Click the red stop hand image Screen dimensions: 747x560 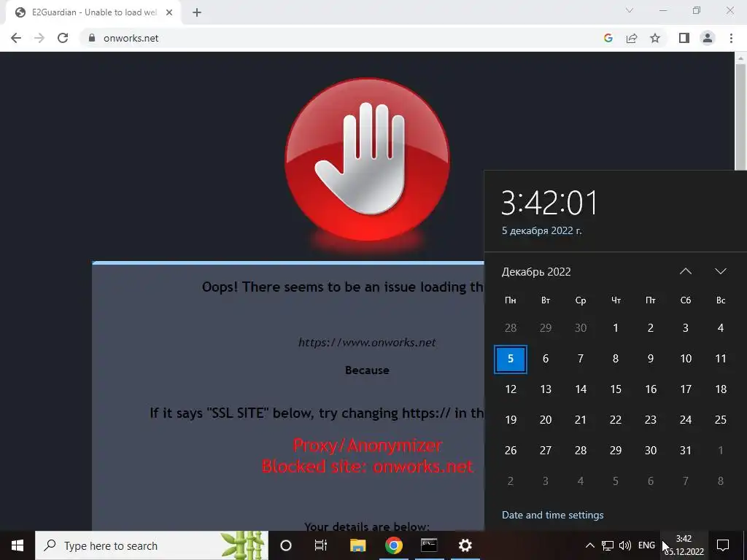tap(367, 160)
